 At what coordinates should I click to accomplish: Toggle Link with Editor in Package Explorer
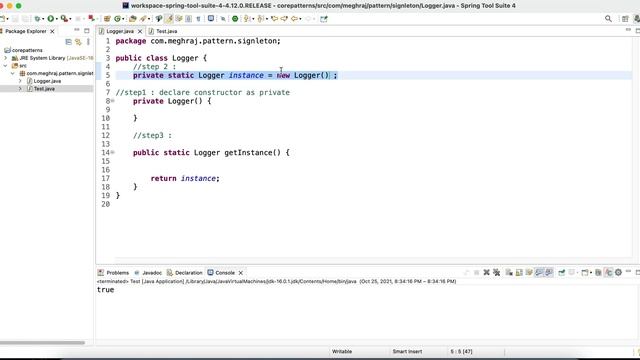[78, 42]
